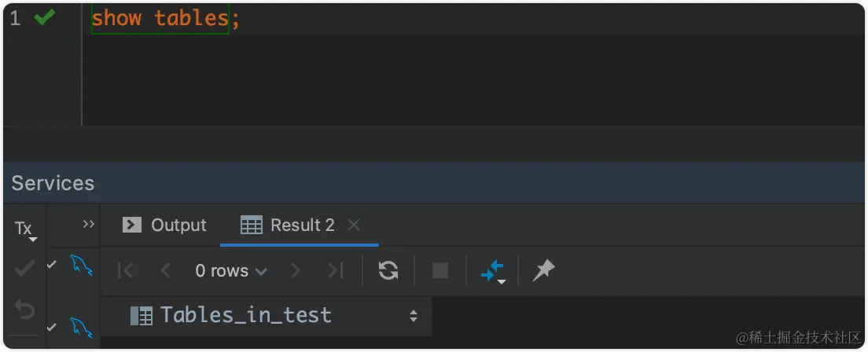Viewport: 868px width, 352px height.
Task: Go to the previous results page
Action: pyautogui.click(x=165, y=270)
